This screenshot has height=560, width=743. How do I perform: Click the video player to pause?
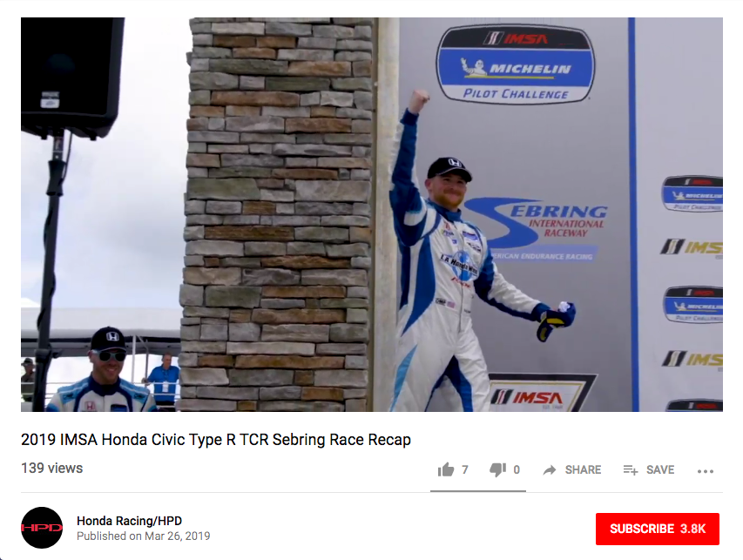pos(371,214)
